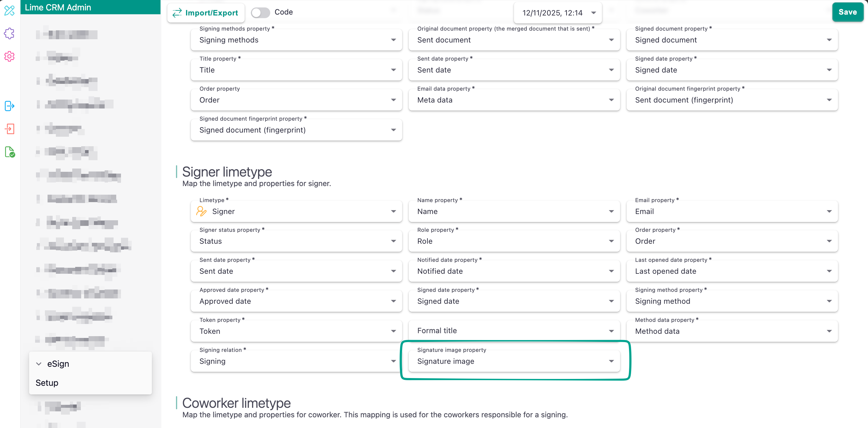Click the green document checkmark icon
Viewport: 868px width, 428px height.
coord(10,152)
